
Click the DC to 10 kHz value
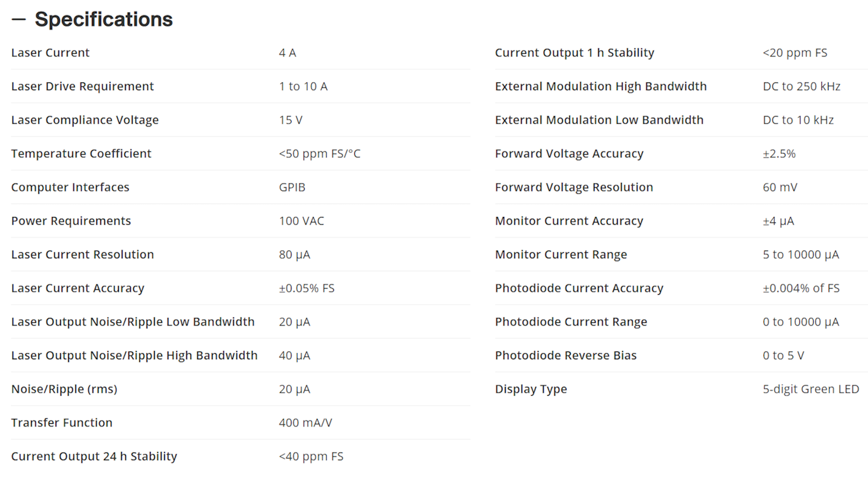[x=798, y=120]
